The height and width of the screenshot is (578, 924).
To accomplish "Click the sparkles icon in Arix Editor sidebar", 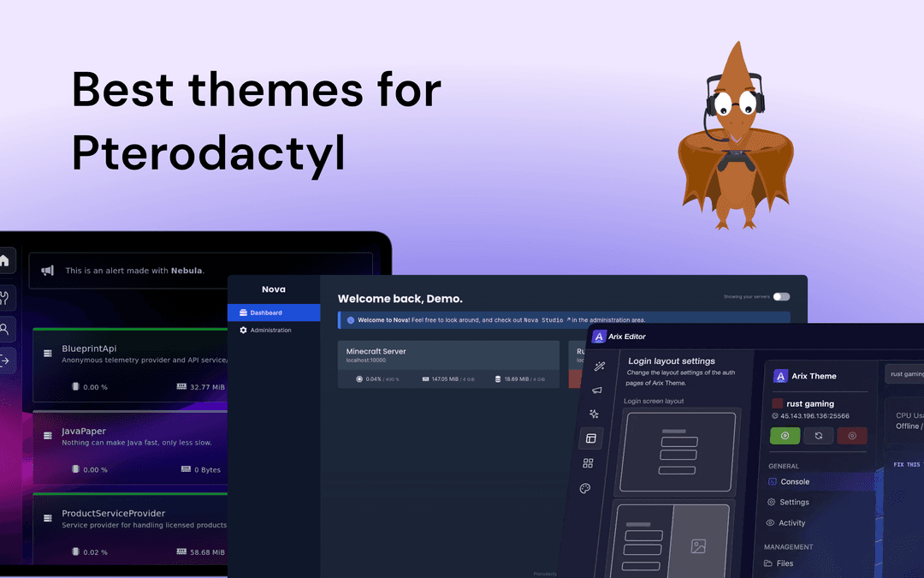I will coord(592,414).
